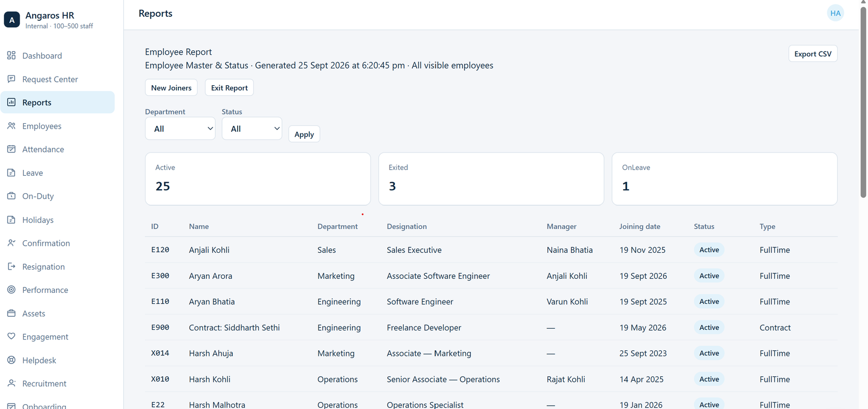Click the Attendance calendar-check icon

click(11, 149)
